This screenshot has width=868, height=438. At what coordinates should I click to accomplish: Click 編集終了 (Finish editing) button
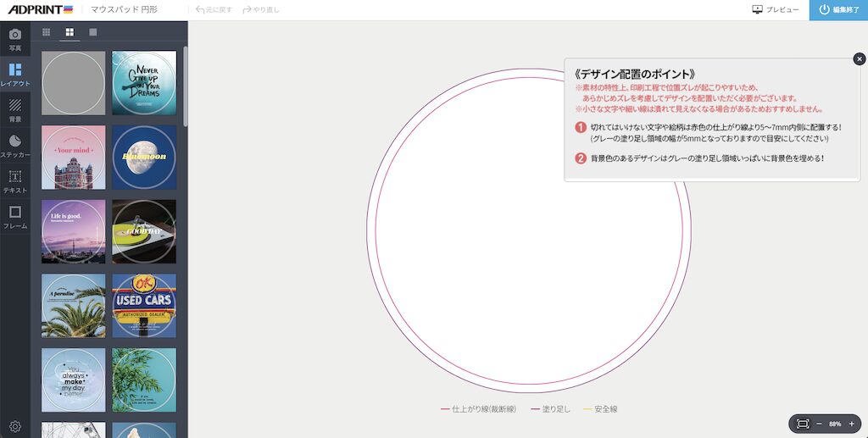coord(838,10)
